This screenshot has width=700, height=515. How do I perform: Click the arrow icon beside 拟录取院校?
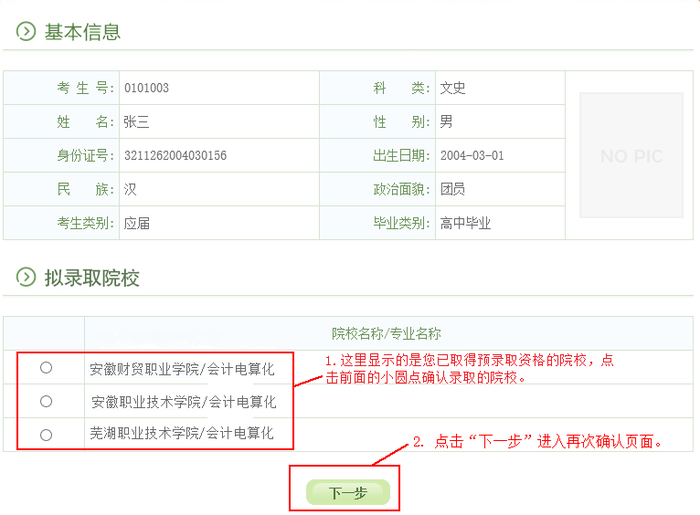click(x=26, y=277)
